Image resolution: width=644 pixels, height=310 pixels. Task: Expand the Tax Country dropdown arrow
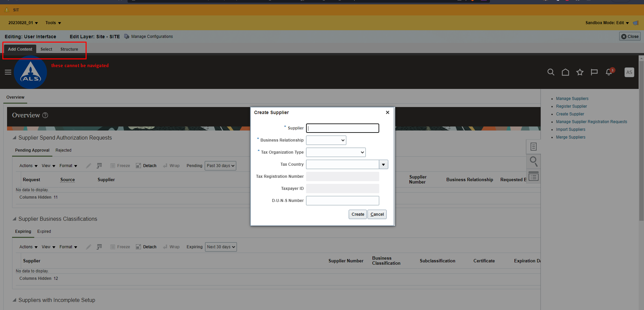(x=383, y=164)
